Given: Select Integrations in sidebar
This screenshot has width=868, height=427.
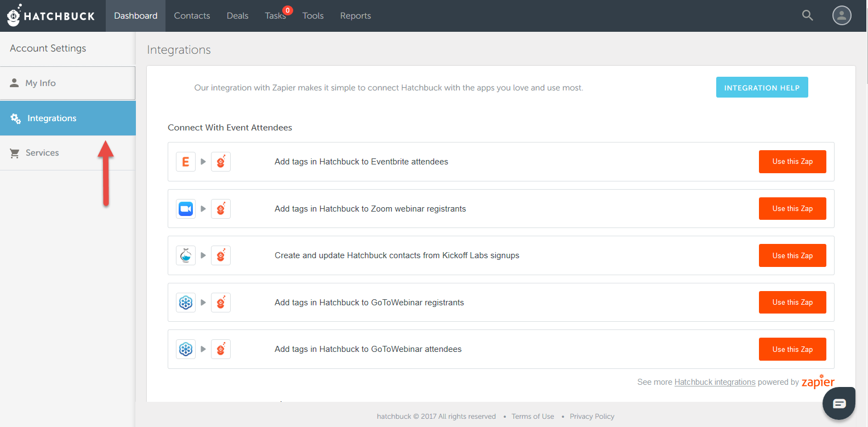Looking at the screenshot, I should click(68, 118).
